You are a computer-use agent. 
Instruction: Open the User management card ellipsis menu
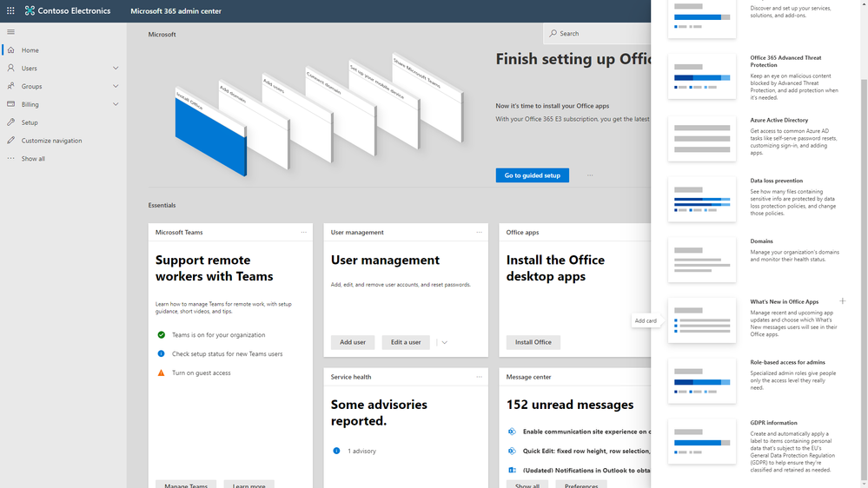point(480,233)
